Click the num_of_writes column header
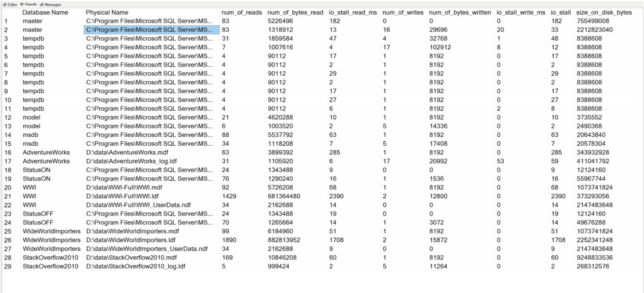Image resolution: width=644 pixels, height=293 pixels. tap(403, 12)
